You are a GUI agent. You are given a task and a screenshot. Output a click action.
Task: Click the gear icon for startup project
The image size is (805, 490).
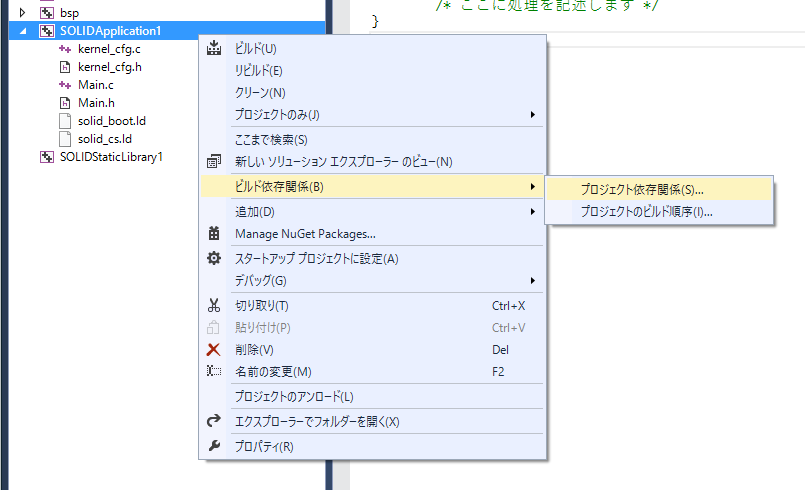point(213,258)
